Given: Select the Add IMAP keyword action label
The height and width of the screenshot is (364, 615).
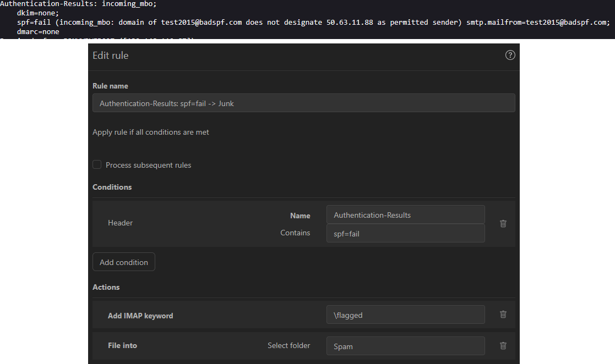Looking at the screenshot, I should point(140,316).
